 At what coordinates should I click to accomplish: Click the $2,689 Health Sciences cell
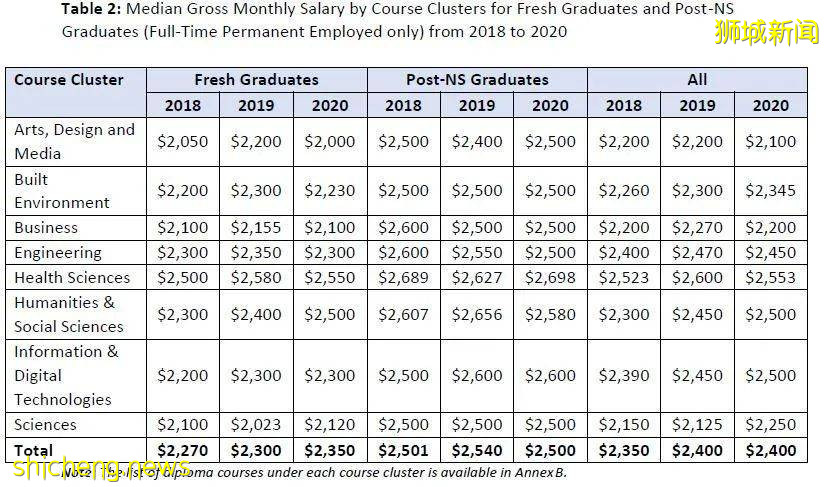coord(404,277)
